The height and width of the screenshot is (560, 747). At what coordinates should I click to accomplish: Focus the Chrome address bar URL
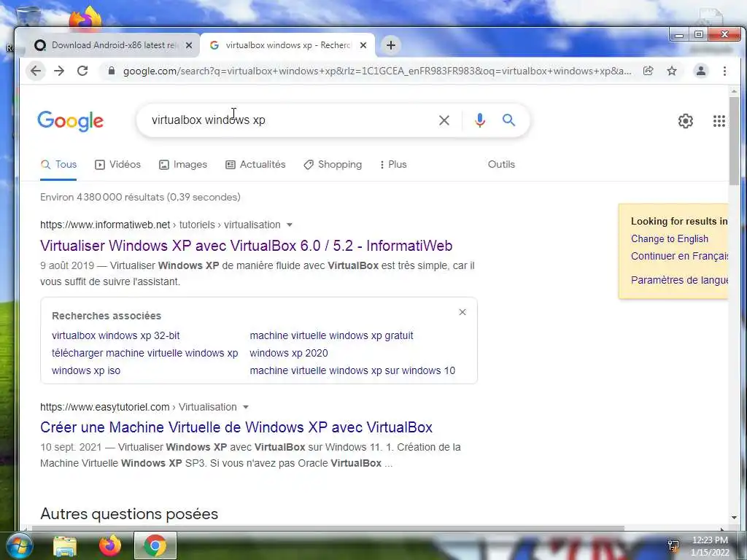click(x=376, y=71)
